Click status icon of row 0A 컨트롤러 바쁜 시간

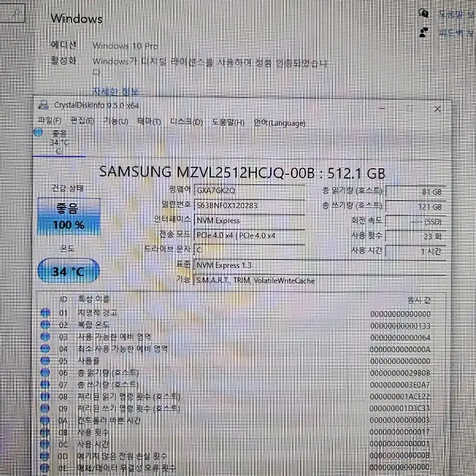pyautogui.click(x=45, y=420)
